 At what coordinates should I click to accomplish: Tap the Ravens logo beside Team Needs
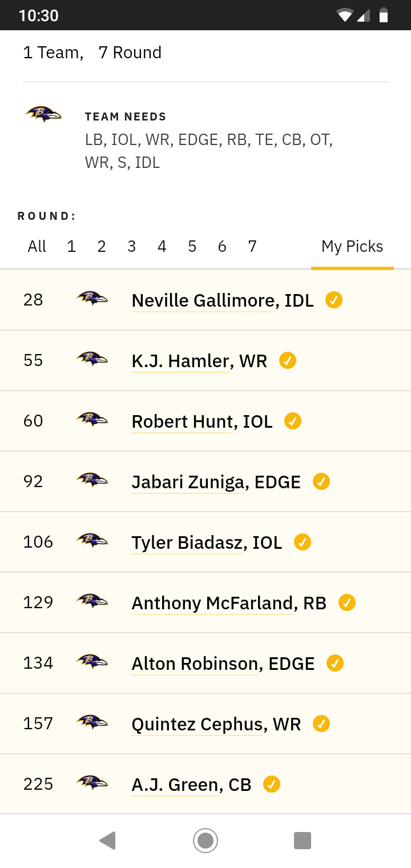(43, 114)
